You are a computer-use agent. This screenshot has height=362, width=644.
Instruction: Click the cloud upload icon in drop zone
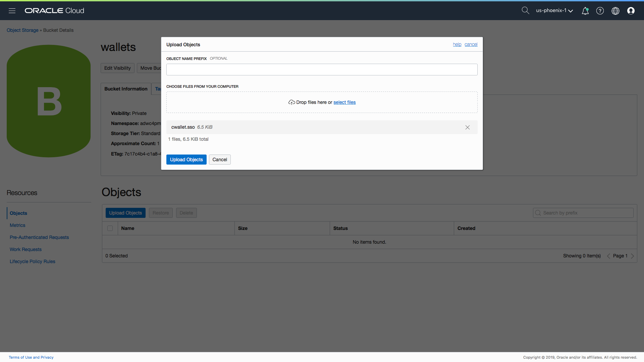pyautogui.click(x=291, y=102)
